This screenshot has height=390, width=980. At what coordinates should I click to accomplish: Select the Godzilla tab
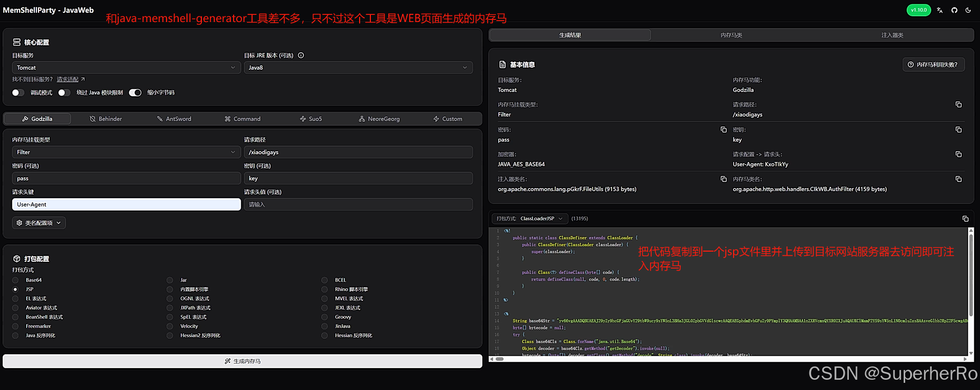coord(37,119)
